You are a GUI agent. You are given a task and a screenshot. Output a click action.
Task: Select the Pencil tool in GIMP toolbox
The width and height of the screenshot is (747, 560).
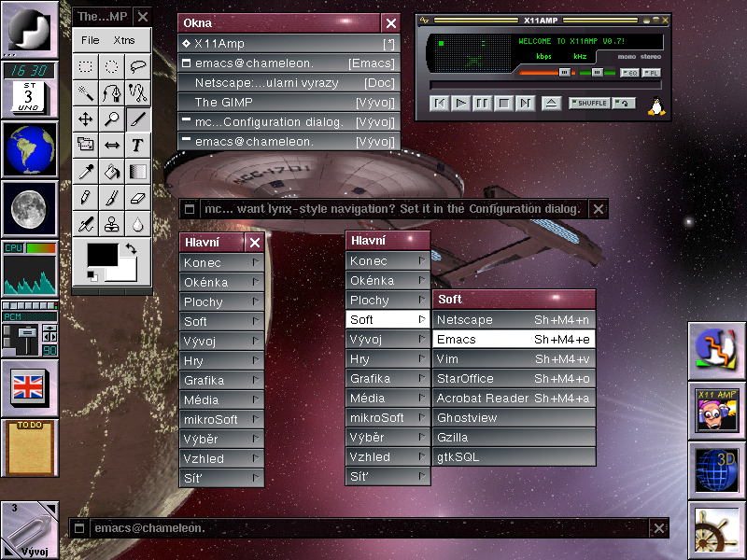pos(86,198)
